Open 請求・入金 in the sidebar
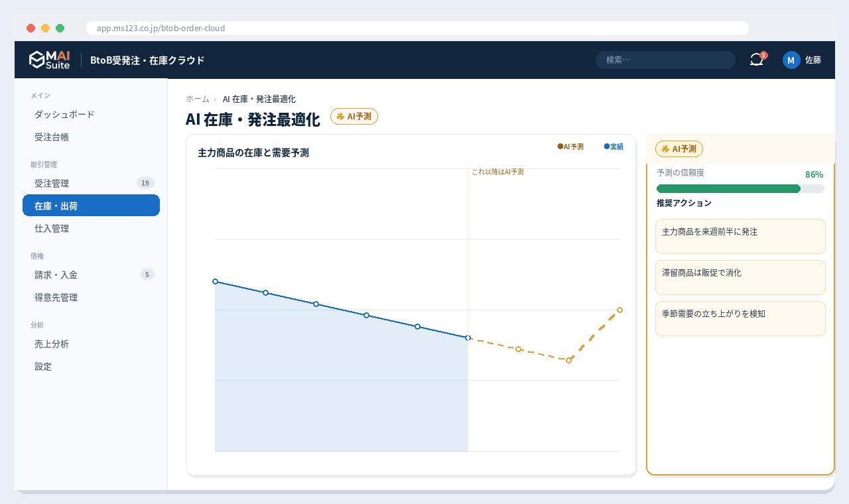 tap(91, 275)
